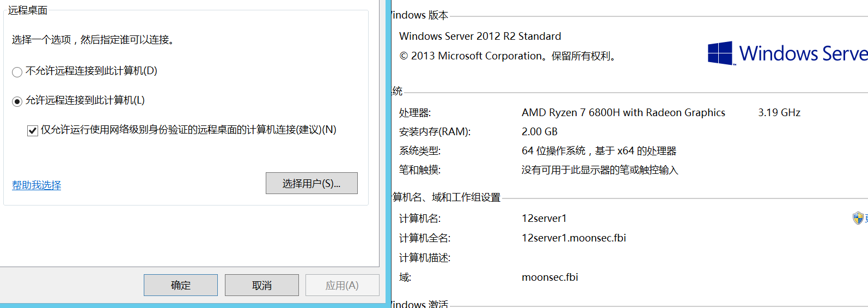The height and width of the screenshot is (308, 868).
Task: Click the 取消 button
Action: [x=262, y=285]
